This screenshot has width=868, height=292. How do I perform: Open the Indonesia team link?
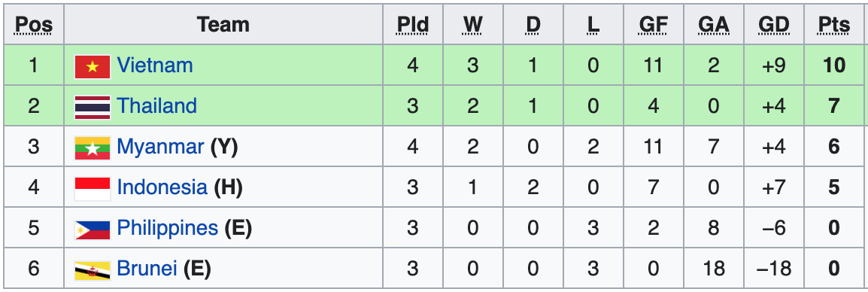pyautogui.click(x=162, y=187)
